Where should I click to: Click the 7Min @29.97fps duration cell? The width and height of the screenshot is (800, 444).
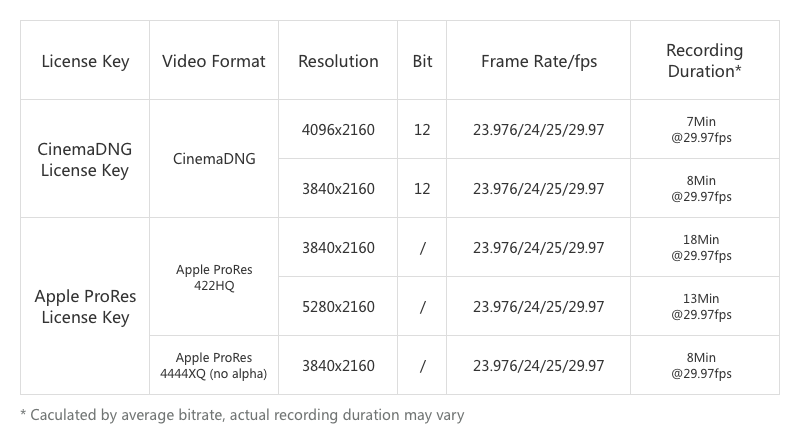(704, 130)
